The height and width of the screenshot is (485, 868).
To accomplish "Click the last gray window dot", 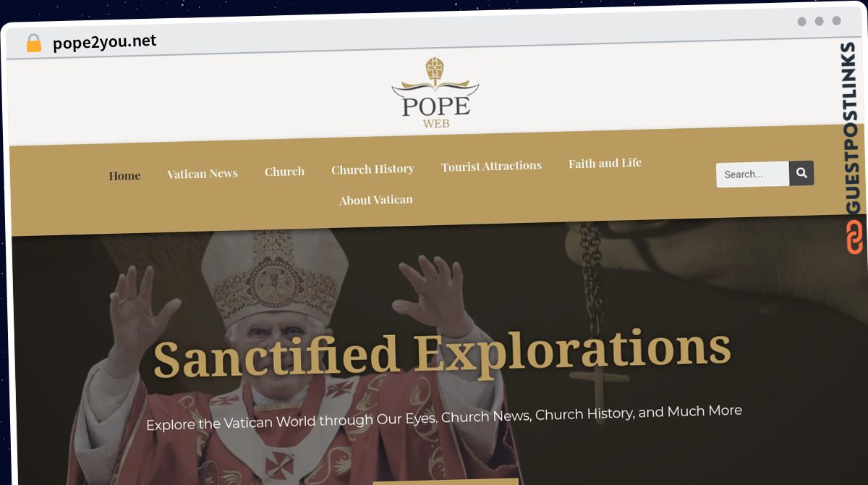I will (836, 21).
